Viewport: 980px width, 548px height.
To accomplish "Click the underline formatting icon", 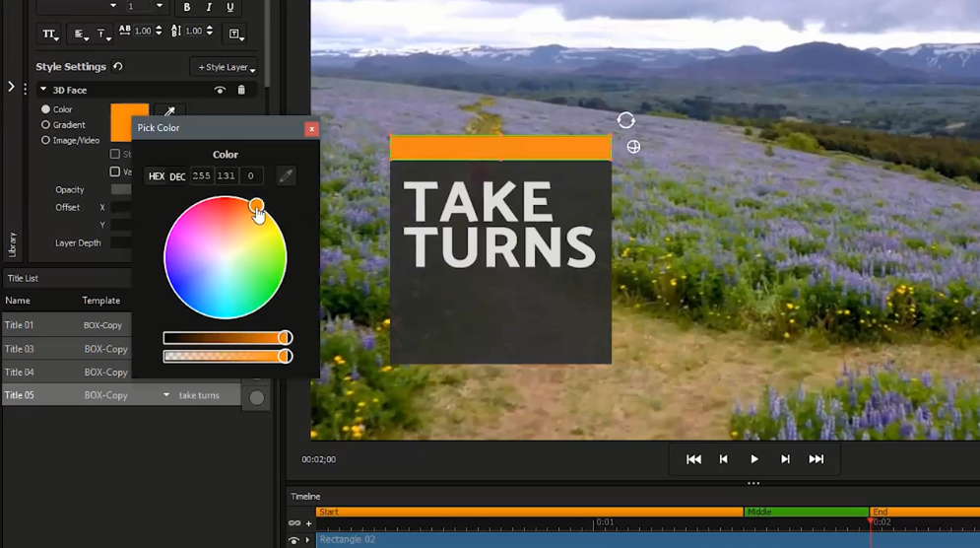I will 230,7.
